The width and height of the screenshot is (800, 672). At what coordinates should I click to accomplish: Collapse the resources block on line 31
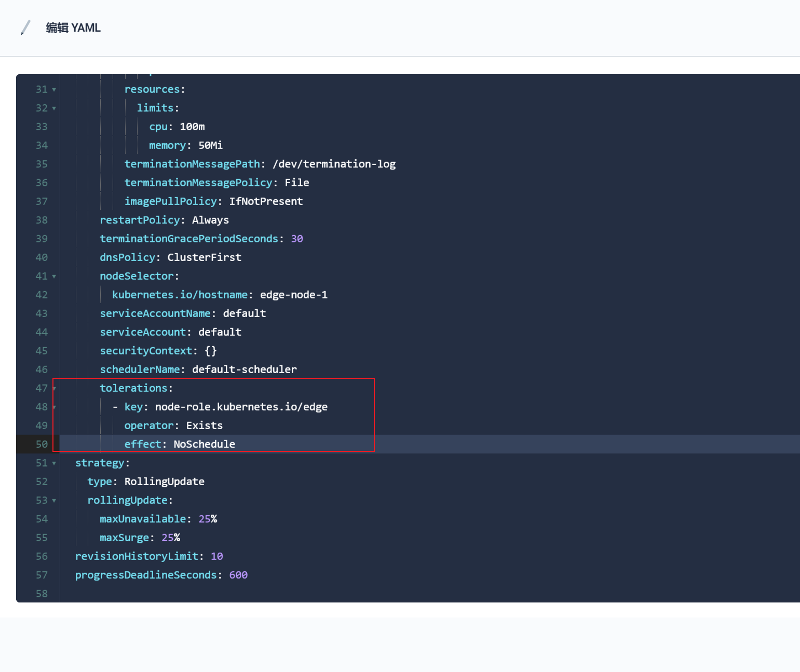coord(55,89)
